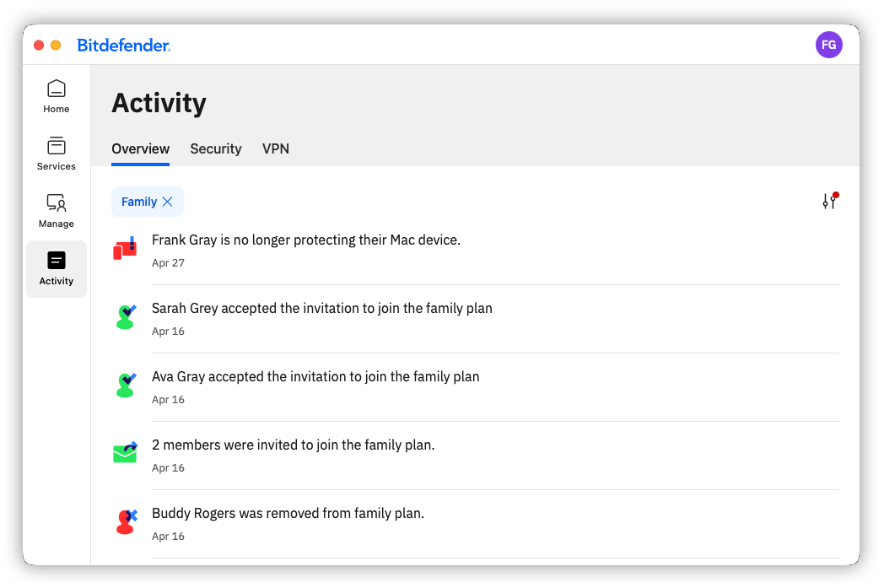Click the red removed-member icon for Buddy Rogers
884x588 pixels.
pos(127,521)
